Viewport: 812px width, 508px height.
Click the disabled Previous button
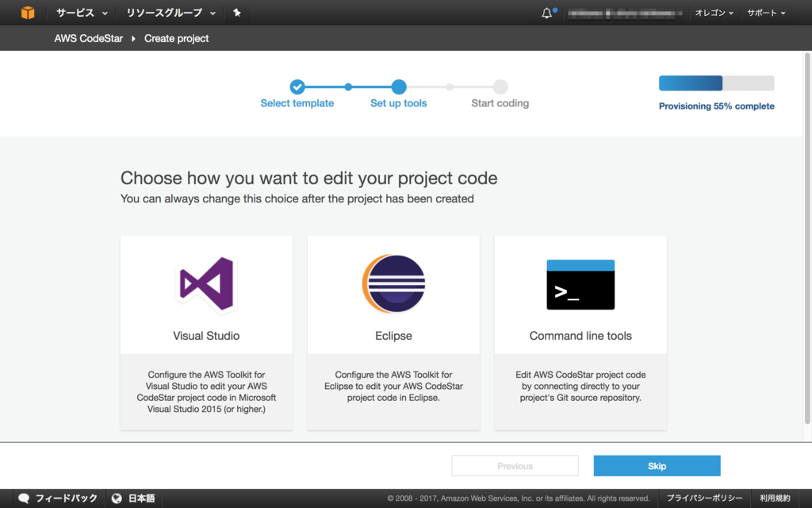point(515,466)
